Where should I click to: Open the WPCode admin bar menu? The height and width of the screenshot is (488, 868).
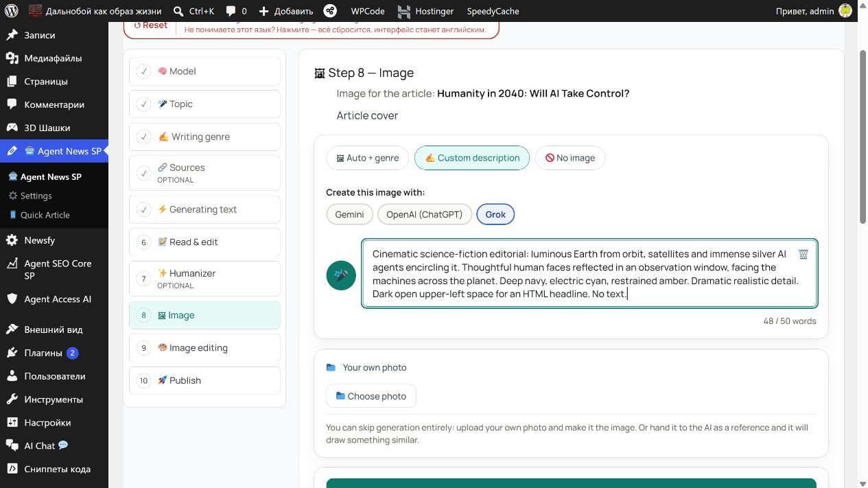368,11
